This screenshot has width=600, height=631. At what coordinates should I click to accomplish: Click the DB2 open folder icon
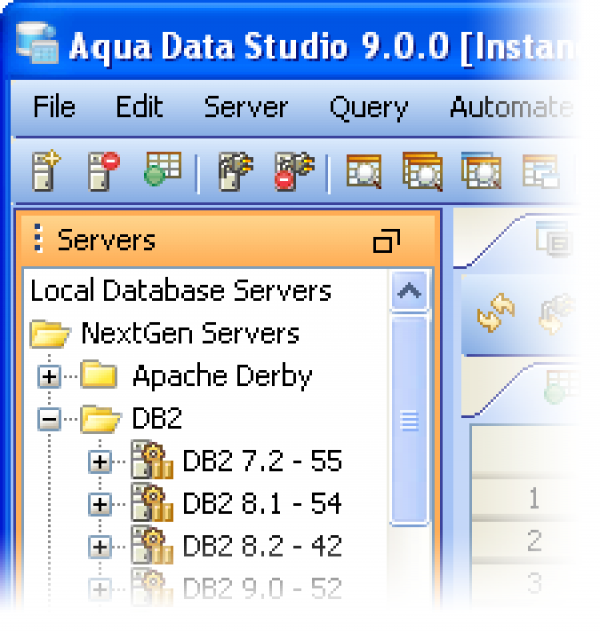click(100, 419)
